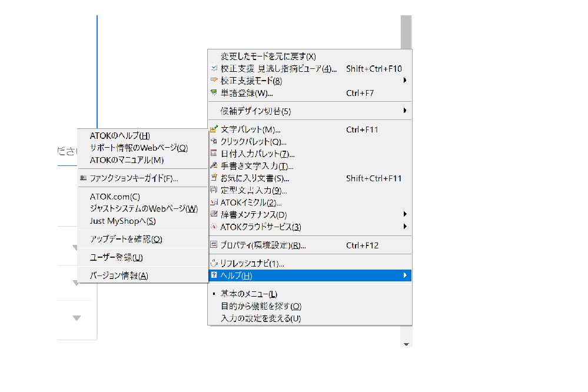588x392 pixels.
Task: Show バージョン情報(A)
Action: click(x=119, y=275)
